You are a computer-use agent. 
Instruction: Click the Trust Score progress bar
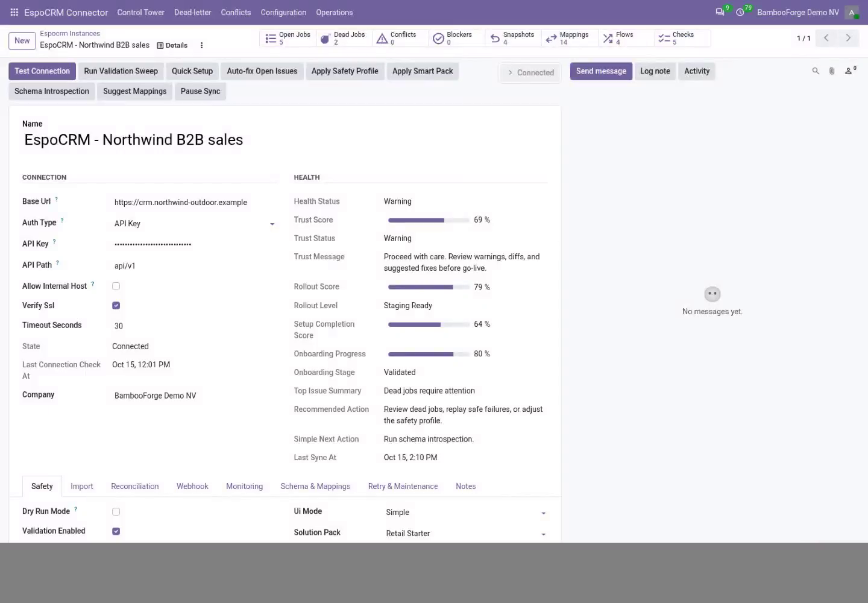(429, 220)
